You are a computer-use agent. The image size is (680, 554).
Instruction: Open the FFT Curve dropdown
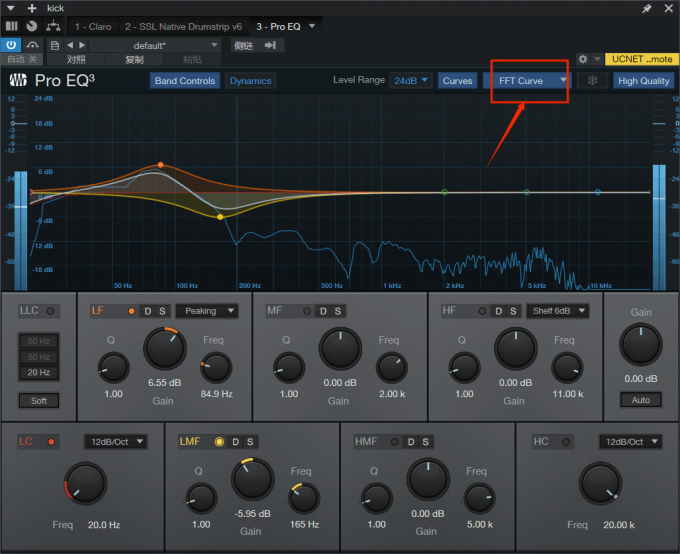525,81
